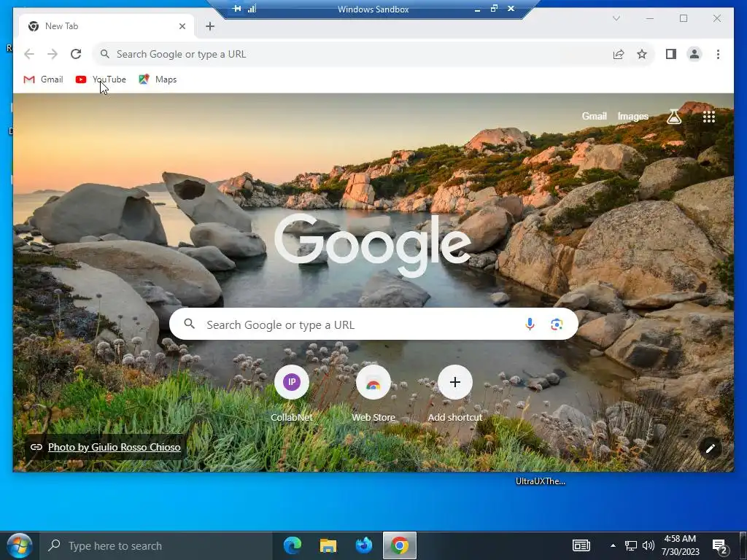Open the volume tray icon
This screenshot has height=560, width=747.
648,545
